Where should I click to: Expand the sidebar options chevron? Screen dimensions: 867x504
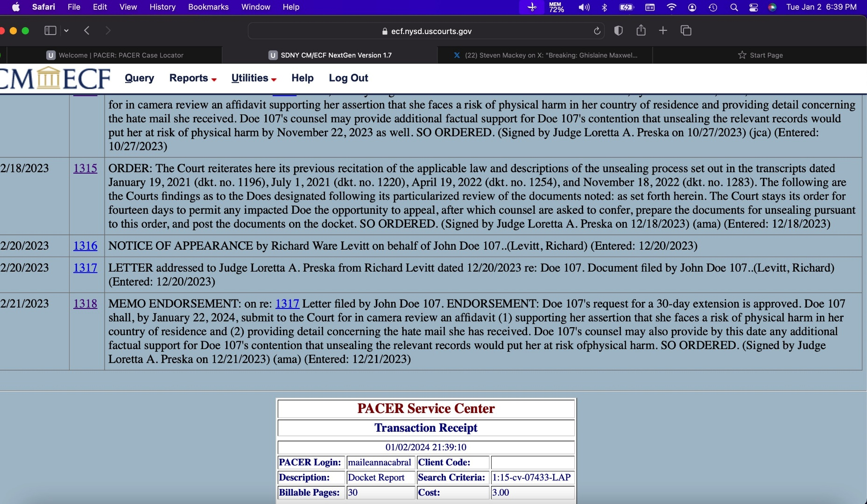click(x=66, y=30)
